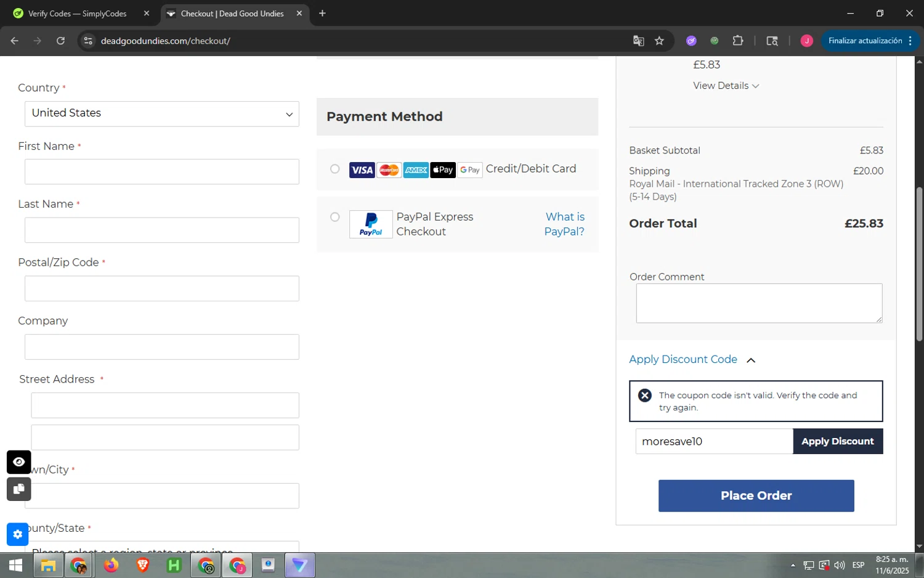This screenshot has width=924, height=578.
Task: Click the black eye overlay icon
Action: pyautogui.click(x=19, y=462)
